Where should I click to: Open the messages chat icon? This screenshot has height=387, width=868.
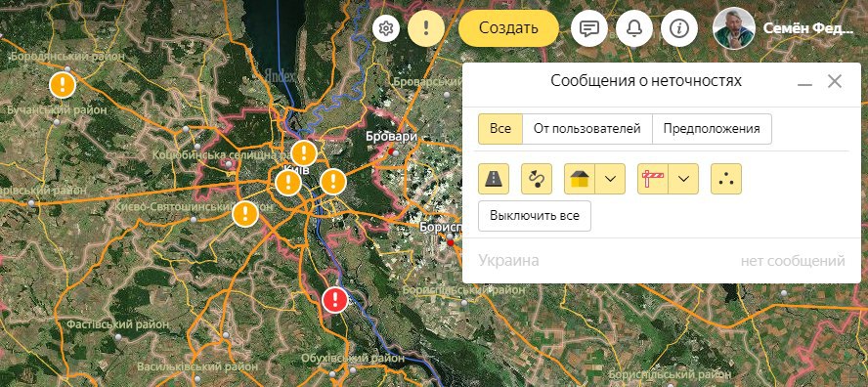point(589,28)
